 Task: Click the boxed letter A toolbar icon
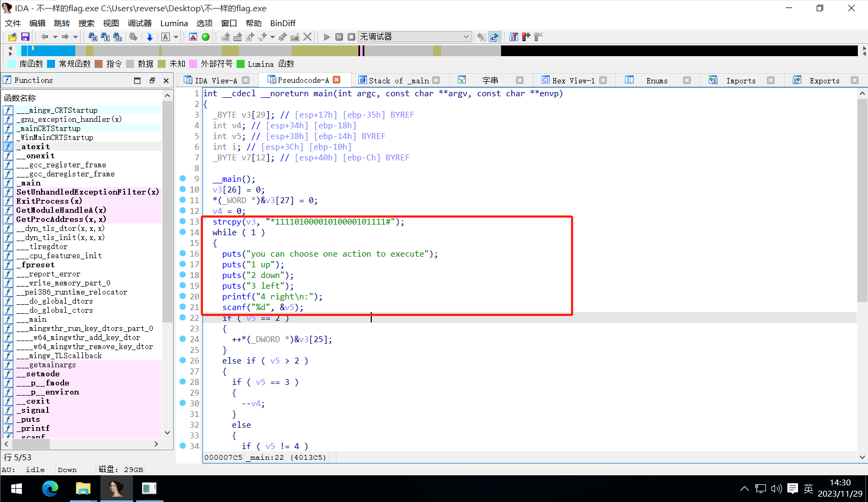click(x=166, y=37)
